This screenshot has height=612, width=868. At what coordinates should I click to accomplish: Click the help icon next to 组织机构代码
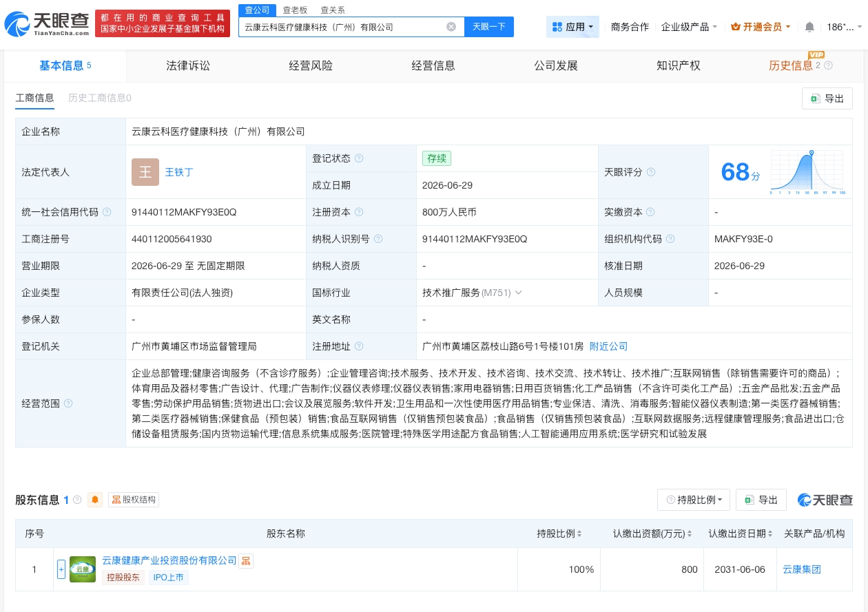[x=670, y=239]
